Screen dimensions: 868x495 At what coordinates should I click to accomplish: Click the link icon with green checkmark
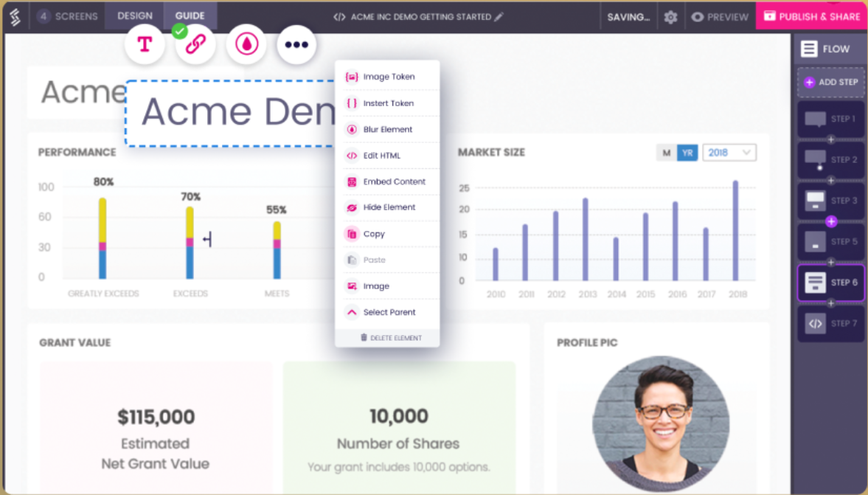coord(195,44)
